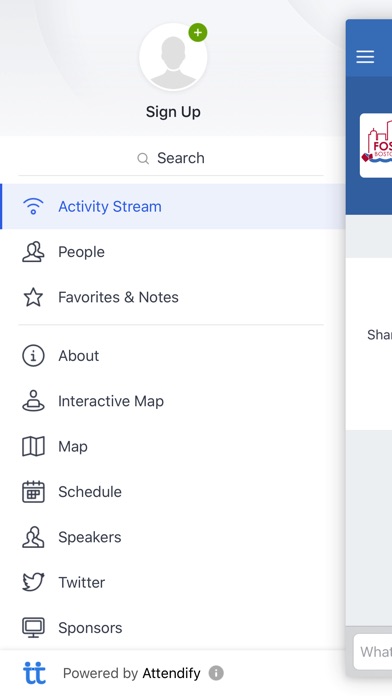Viewport: 392px width, 696px height.
Task: Click the folded Map icon
Action: (x=33, y=446)
